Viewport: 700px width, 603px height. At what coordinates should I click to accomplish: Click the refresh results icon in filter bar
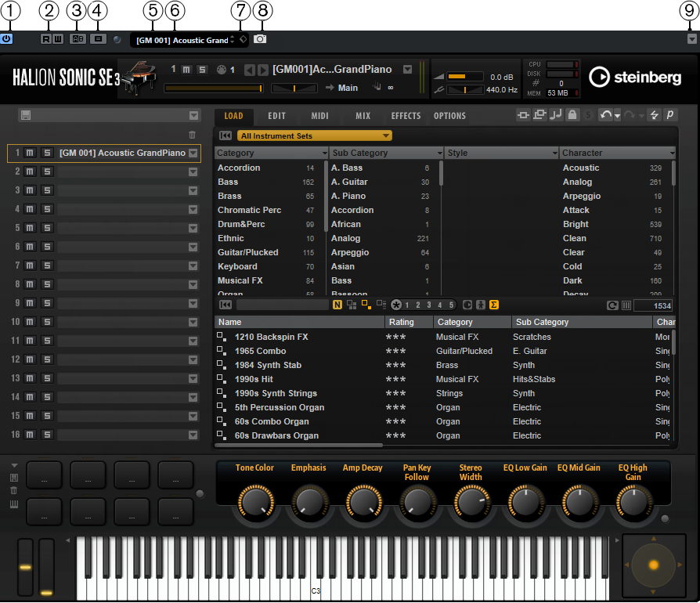613,305
